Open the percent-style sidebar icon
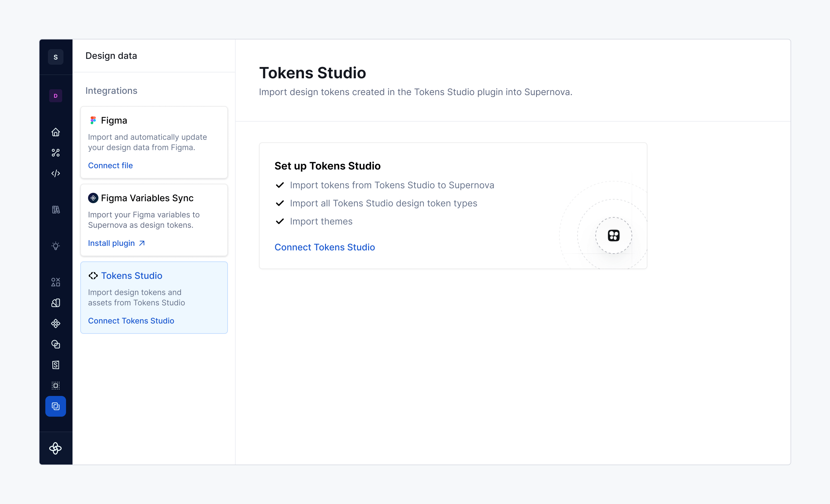 pyautogui.click(x=56, y=153)
